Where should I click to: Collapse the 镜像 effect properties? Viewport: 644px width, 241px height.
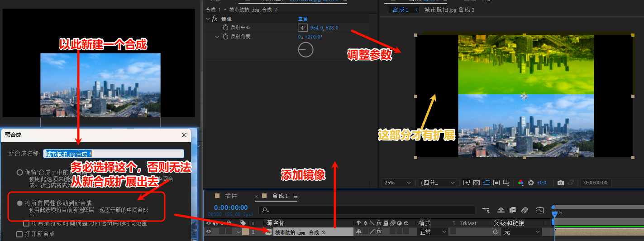(208, 19)
